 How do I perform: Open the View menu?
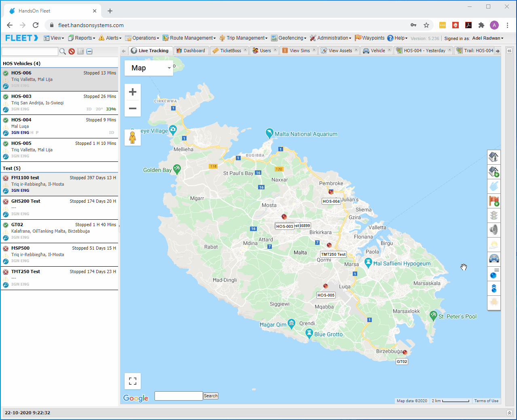(54, 38)
